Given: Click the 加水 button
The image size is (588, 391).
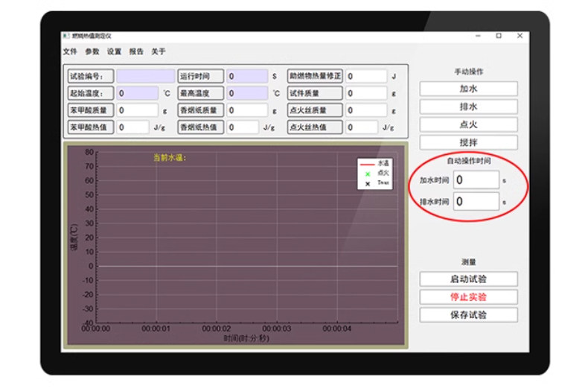Looking at the screenshot, I should pyautogui.click(x=468, y=89).
